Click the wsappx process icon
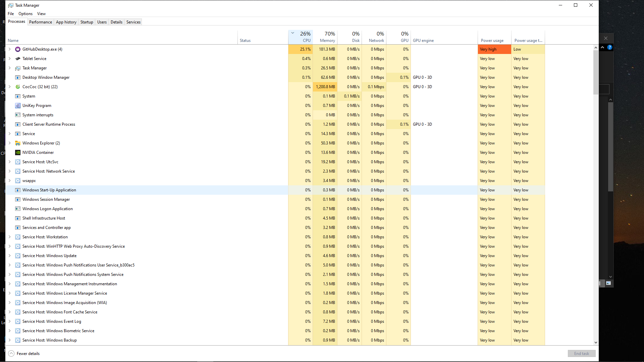This screenshot has width=644, height=362. (18, 181)
